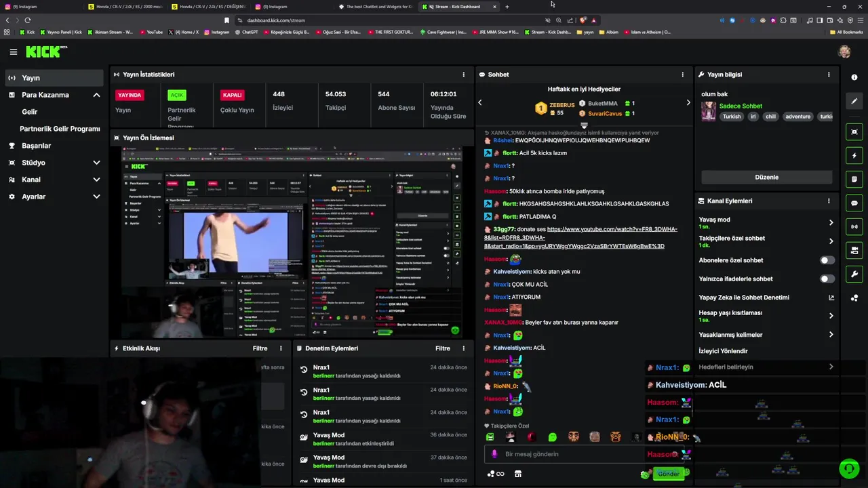Toggle the camera stream info widget icon

click(854, 250)
